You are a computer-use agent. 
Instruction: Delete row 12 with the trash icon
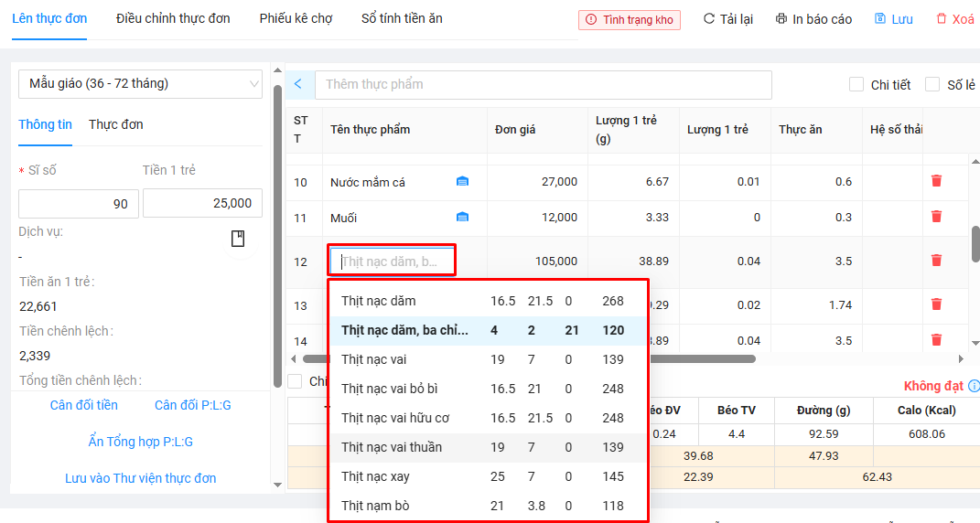(x=936, y=261)
